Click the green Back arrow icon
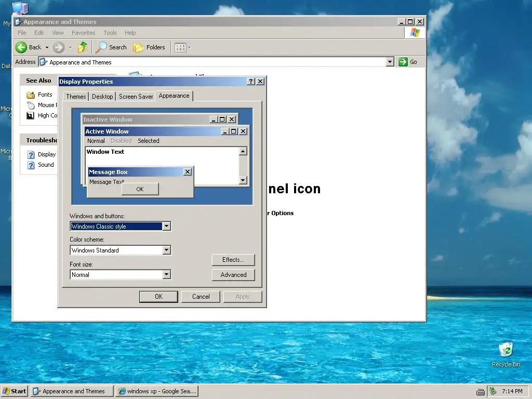532x399 pixels. point(21,47)
